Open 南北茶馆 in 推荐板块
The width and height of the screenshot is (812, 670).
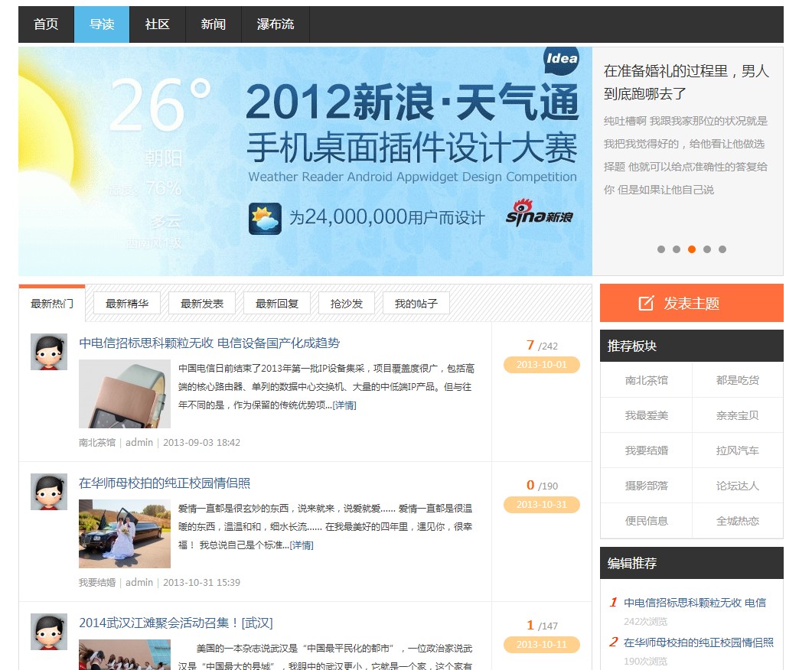(x=646, y=380)
